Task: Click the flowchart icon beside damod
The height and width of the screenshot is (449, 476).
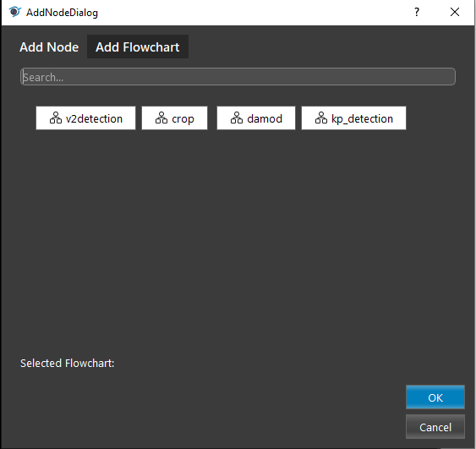Action: 237,118
